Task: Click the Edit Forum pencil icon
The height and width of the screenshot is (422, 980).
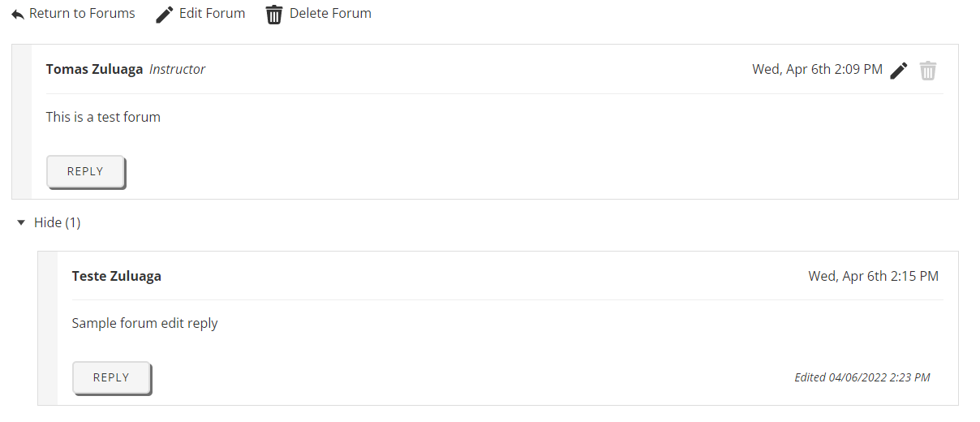Action: (x=165, y=15)
